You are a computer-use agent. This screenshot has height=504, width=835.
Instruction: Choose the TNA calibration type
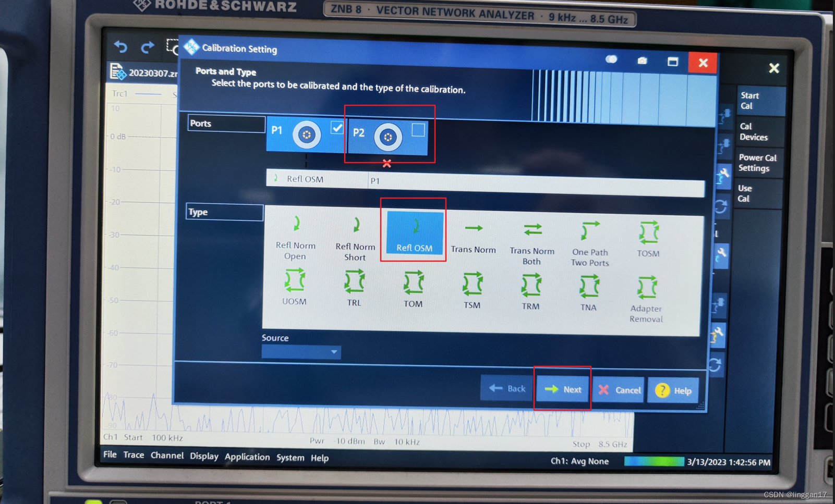tap(589, 293)
